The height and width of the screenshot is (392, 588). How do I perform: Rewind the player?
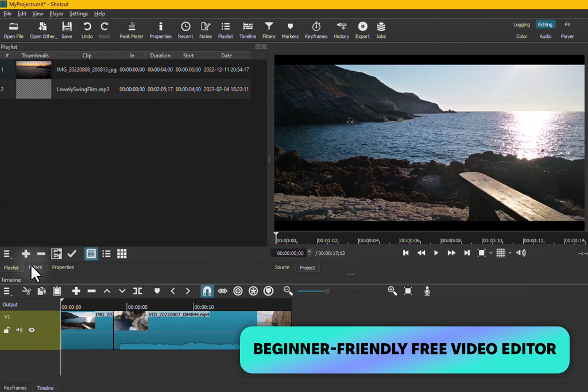(421, 253)
